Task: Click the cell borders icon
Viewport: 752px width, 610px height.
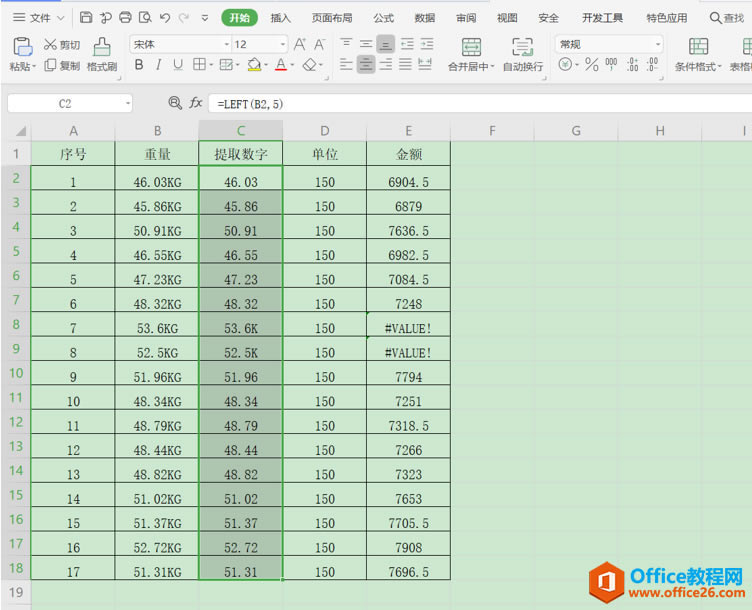Action: [x=199, y=64]
